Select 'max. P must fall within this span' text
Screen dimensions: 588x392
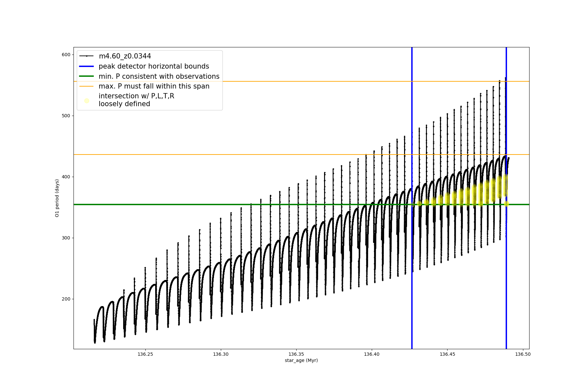[154, 86]
